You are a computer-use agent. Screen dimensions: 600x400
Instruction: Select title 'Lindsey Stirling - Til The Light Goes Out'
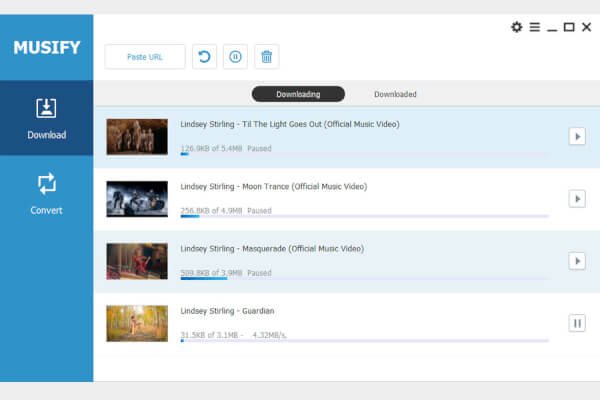pos(290,124)
